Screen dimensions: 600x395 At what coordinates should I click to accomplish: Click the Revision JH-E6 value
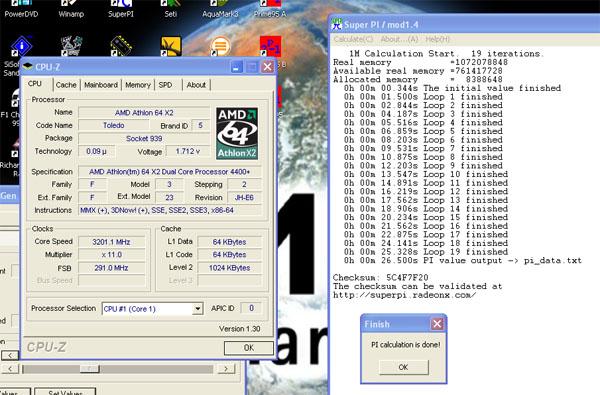(x=244, y=198)
